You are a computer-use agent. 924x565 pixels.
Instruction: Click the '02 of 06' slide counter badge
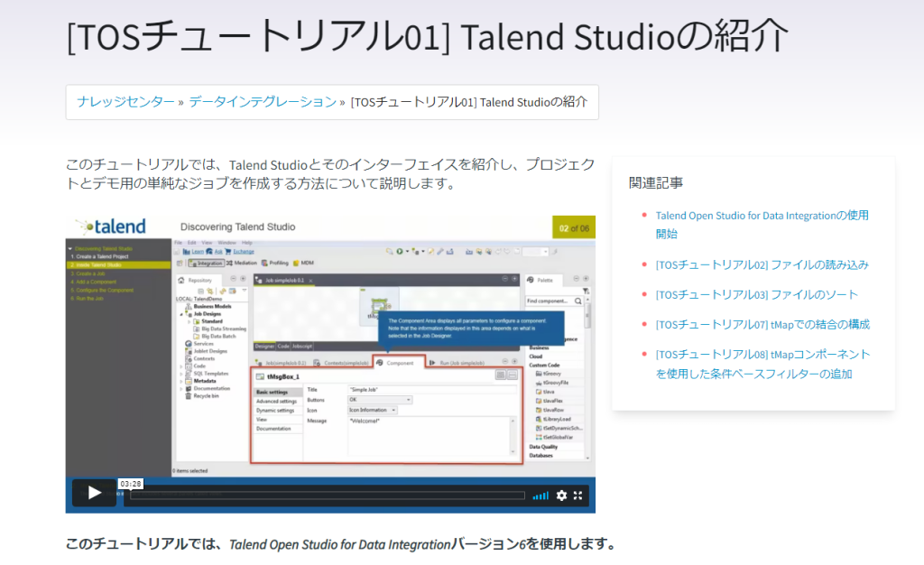click(x=573, y=228)
